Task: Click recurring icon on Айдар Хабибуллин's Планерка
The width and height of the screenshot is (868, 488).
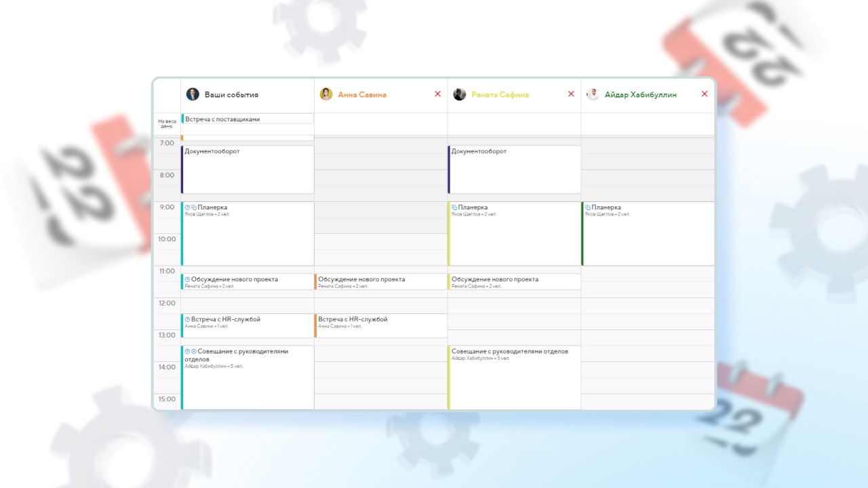Action: point(588,207)
